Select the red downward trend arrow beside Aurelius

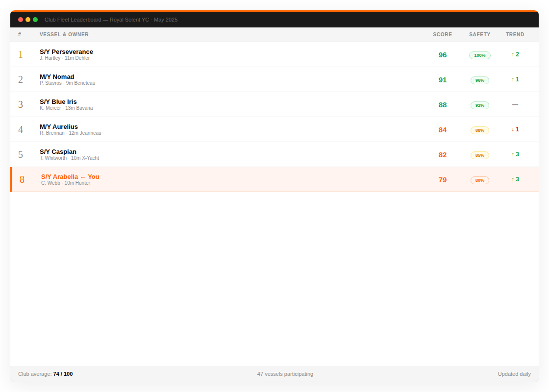pyautogui.click(x=515, y=129)
